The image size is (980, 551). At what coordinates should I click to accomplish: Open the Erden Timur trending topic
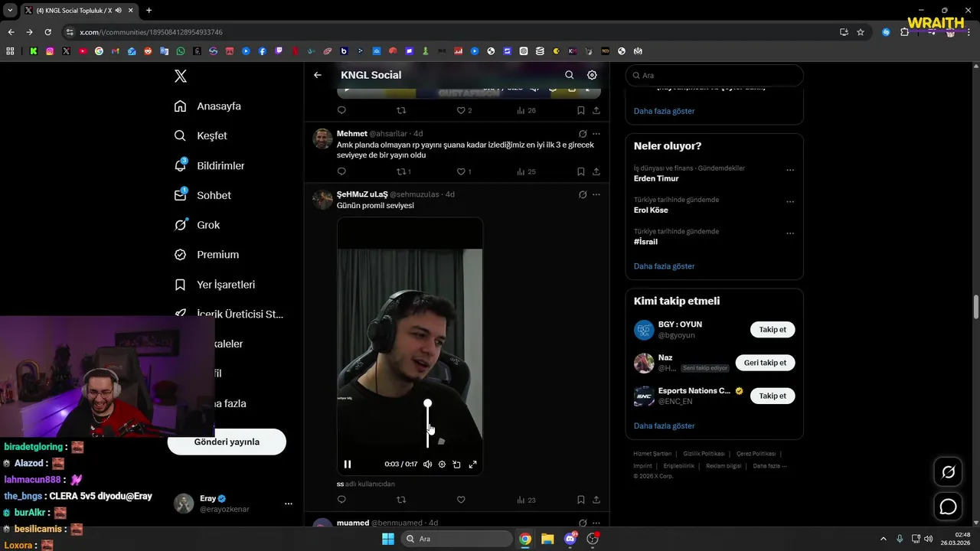click(x=656, y=178)
